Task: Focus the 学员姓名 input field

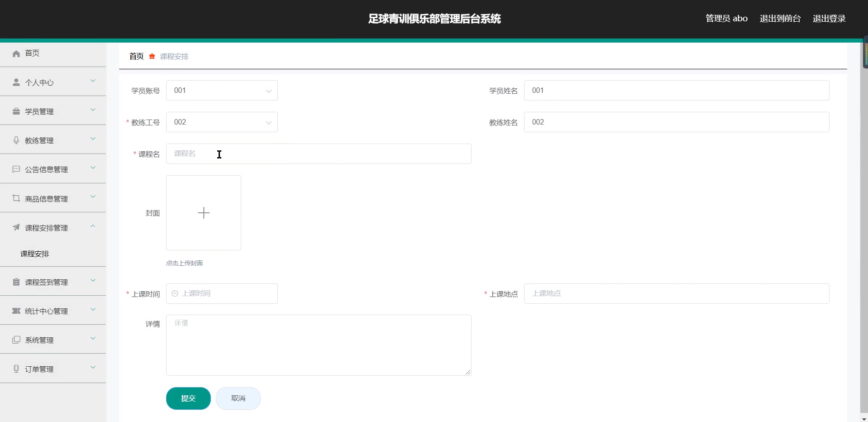Action: pos(677,91)
